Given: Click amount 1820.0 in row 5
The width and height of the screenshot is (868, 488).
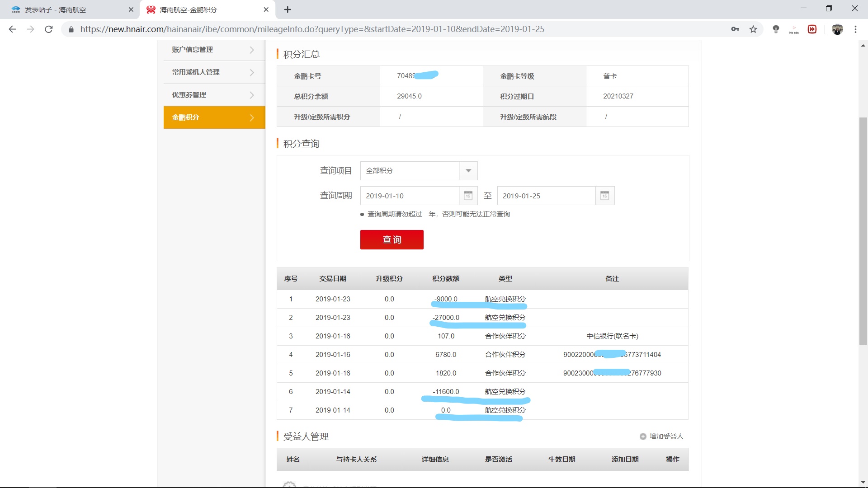Looking at the screenshot, I should pos(446,373).
